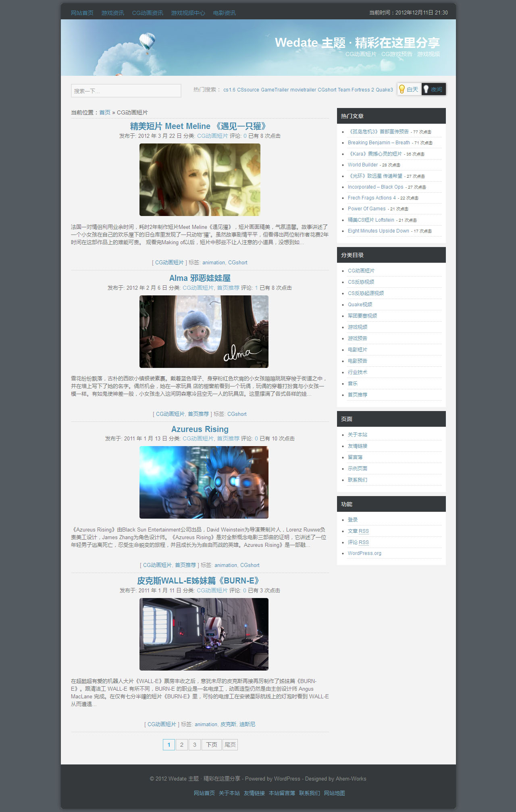
Task: Open 评论 RSS feed link
Action: pyautogui.click(x=358, y=542)
